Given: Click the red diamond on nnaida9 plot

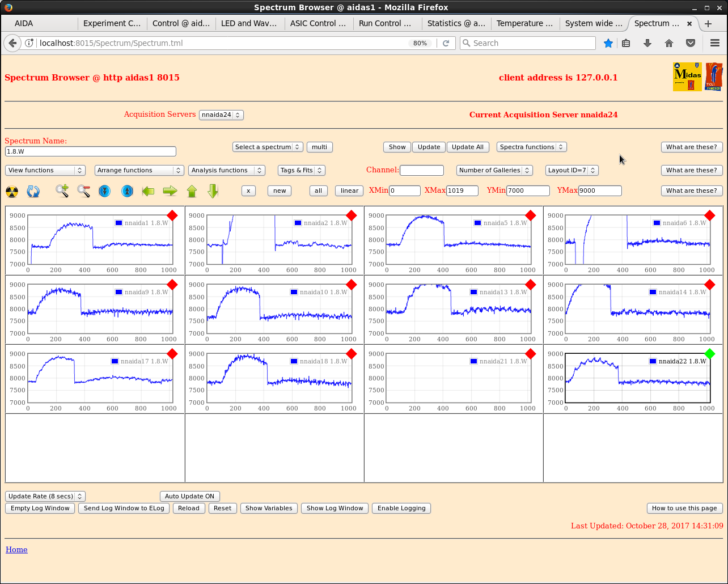Looking at the screenshot, I should [172, 285].
